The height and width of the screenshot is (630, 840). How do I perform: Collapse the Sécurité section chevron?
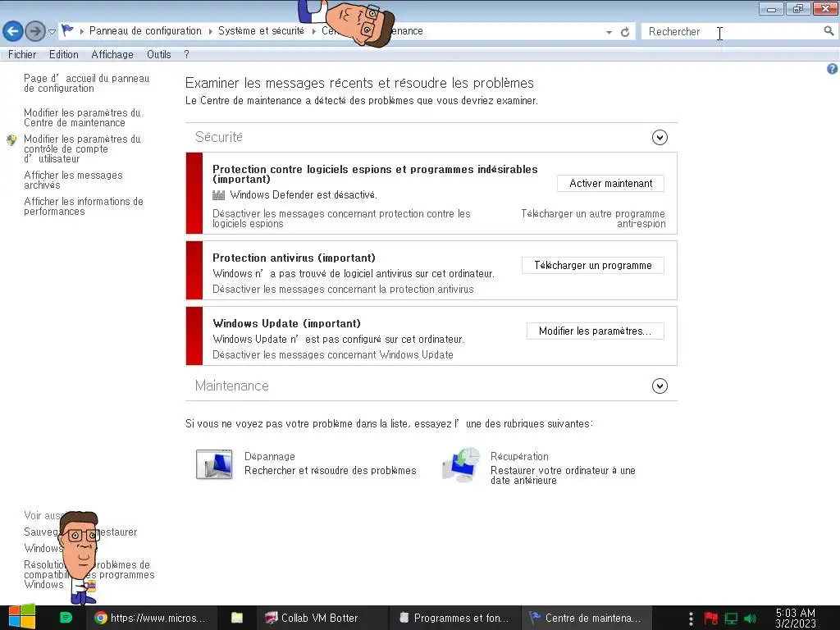pos(660,138)
